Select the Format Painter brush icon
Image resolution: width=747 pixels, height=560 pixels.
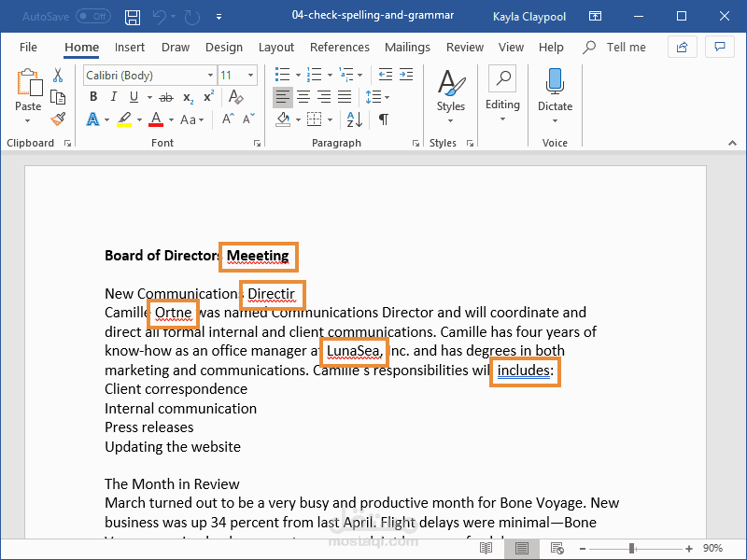pos(58,119)
